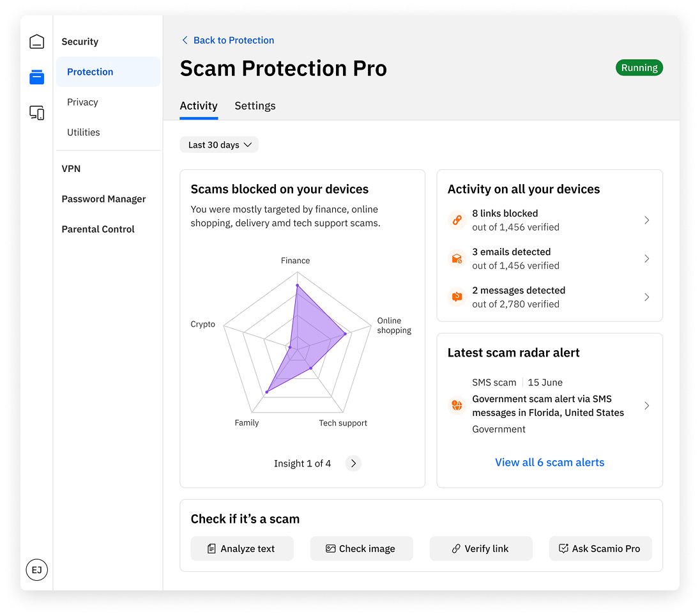Click the orange email icon beside emails detected
Viewport: 700px width, 616px height.
[x=457, y=258]
